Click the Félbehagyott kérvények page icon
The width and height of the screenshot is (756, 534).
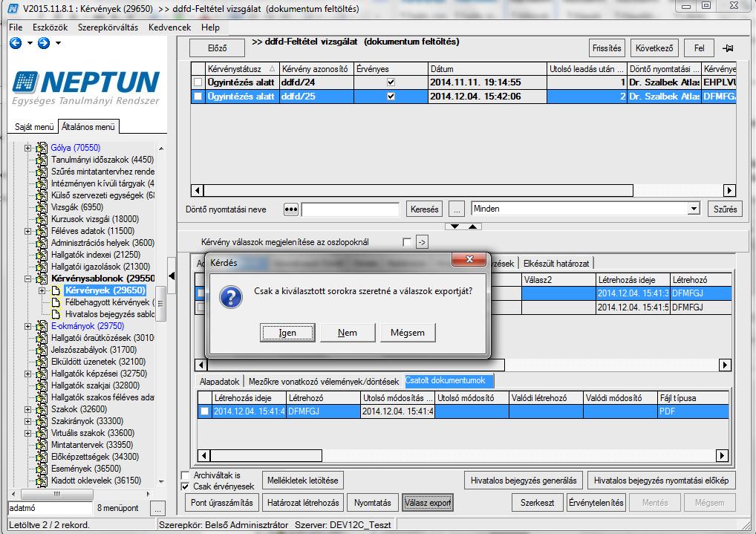click(x=56, y=302)
